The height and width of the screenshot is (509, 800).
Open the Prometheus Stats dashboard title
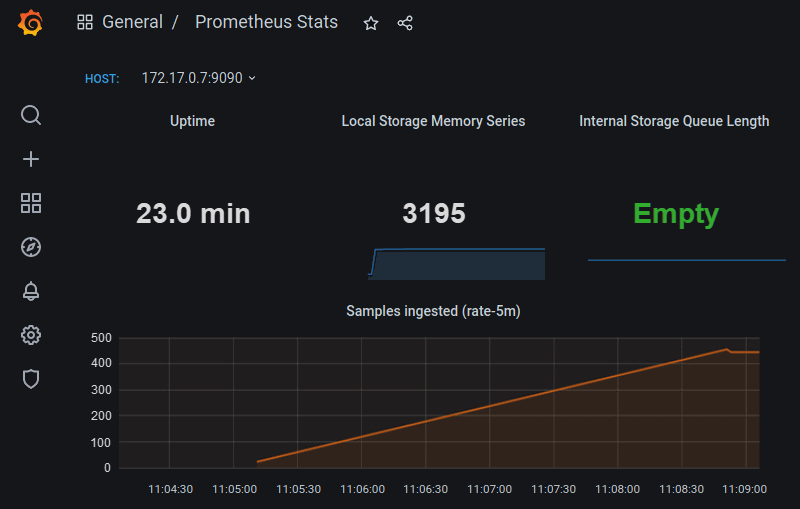(x=266, y=22)
